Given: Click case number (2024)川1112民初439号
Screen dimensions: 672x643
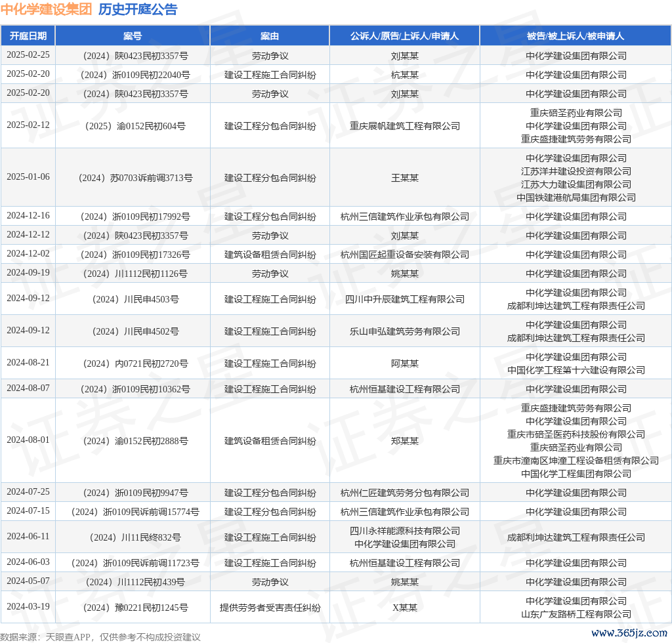Looking at the screenshot, I should pyautogui.click(x=135, y=582).
